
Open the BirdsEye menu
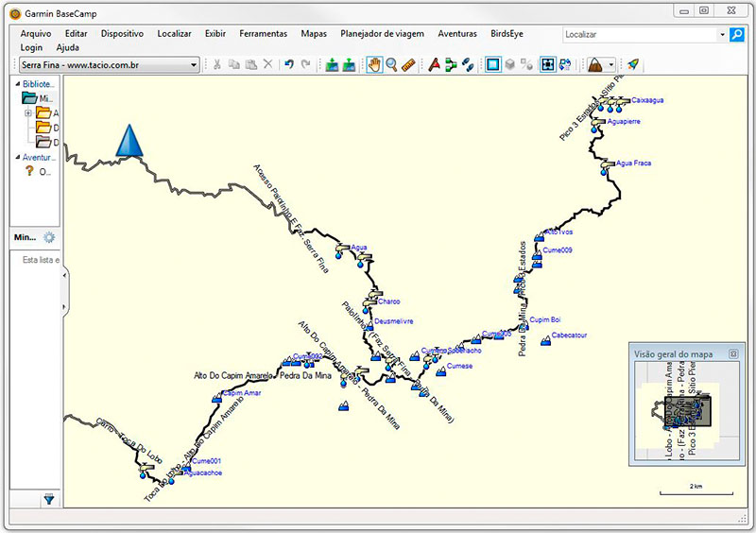click(507, 34)
